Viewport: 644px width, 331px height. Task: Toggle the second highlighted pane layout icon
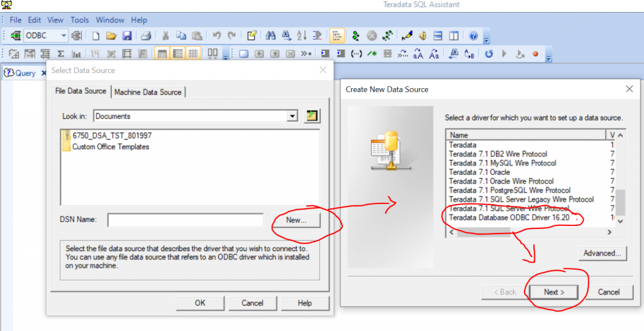point(178,54)
